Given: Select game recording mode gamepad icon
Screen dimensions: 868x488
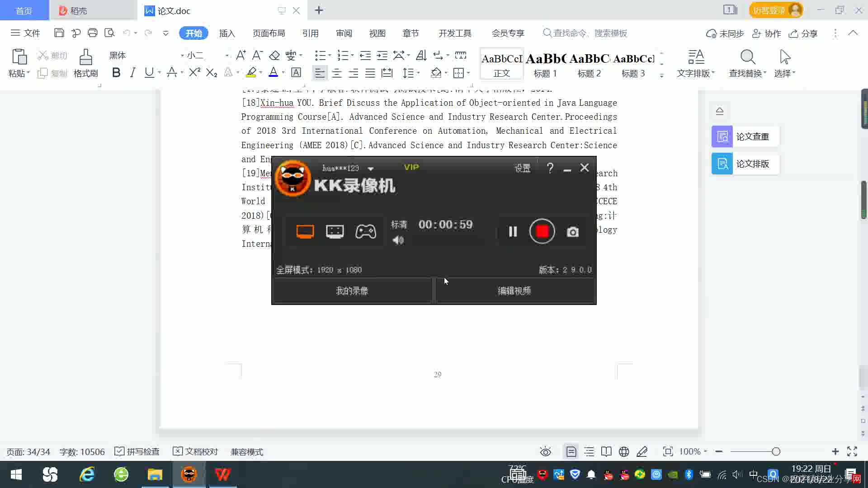Looking at the screenshot, I should pos(365,232).
